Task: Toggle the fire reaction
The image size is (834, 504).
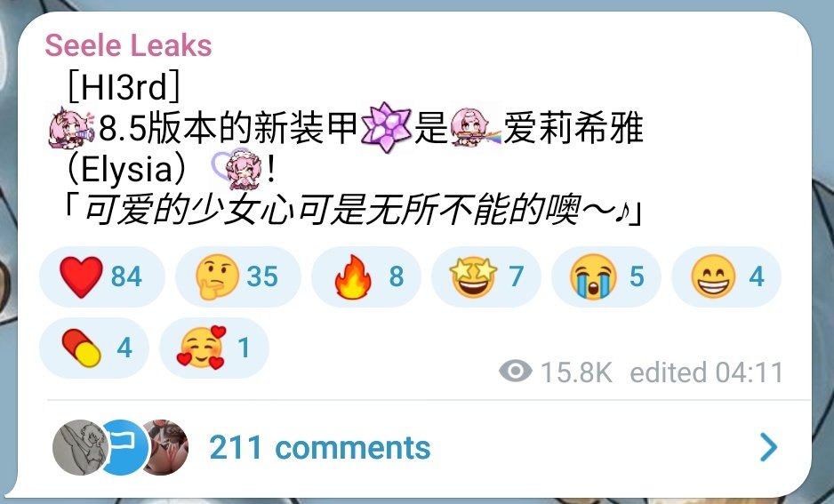Action: [366, 276]
